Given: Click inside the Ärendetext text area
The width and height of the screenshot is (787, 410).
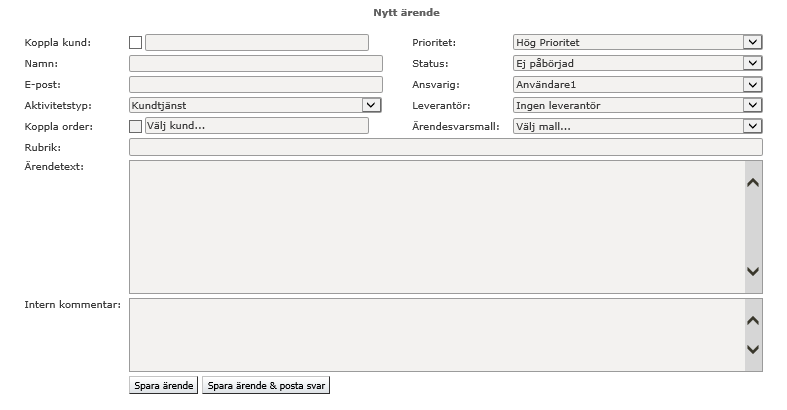Looking at the screenshot, I should click(436, 226).
